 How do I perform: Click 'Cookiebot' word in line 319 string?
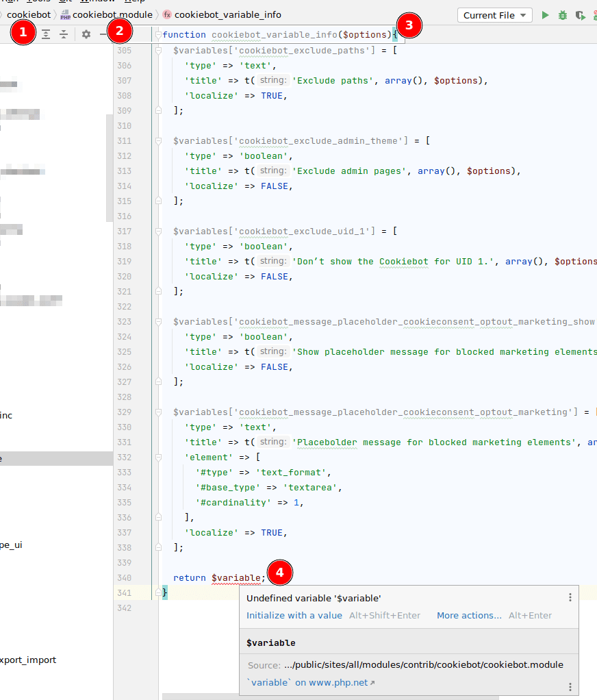pyautogui.click(x=404, y=261)
